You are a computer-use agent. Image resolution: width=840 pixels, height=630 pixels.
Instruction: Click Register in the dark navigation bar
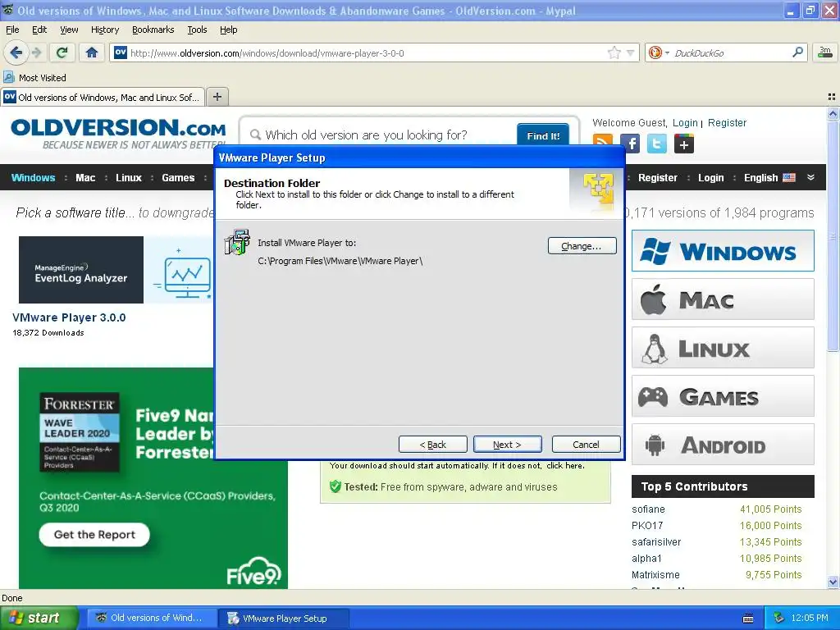pyautogui.click(x=657, y=178)
